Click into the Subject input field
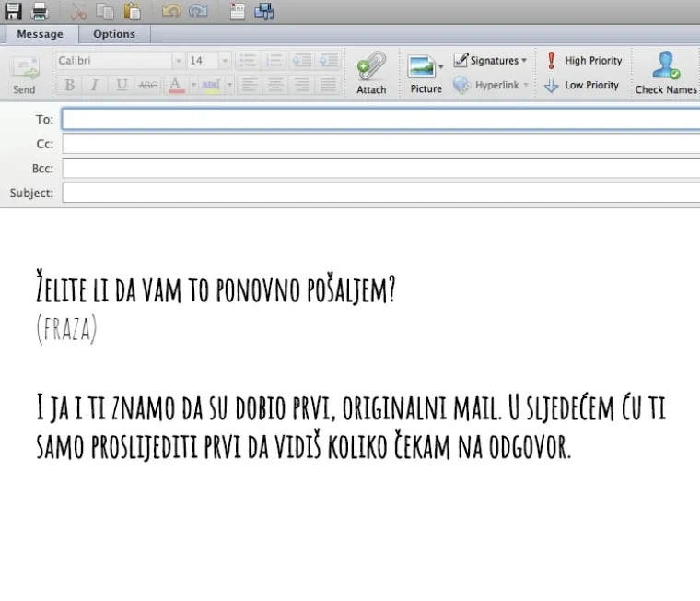 point(379,194)
